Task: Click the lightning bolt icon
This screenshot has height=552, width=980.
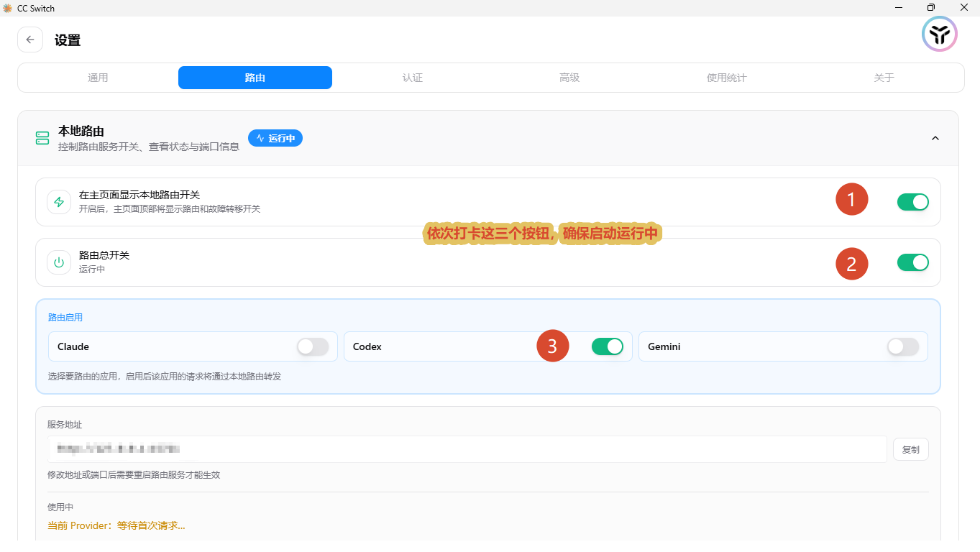Action: click(59, 202)
